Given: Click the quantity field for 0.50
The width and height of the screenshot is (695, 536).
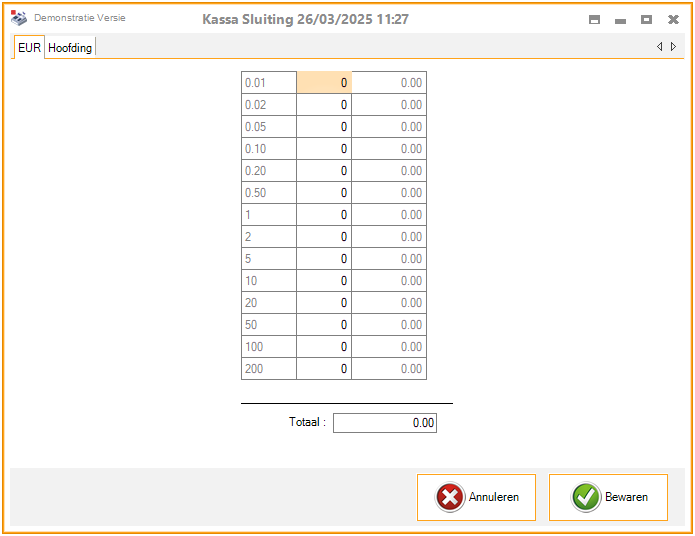Looking at the screenshot, I should [x=324, y=193].
